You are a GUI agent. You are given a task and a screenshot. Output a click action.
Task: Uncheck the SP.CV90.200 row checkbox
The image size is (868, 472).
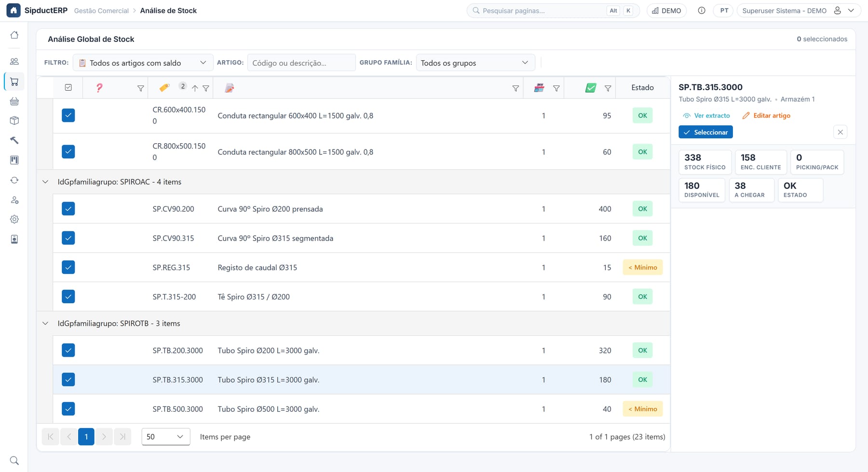68,209
